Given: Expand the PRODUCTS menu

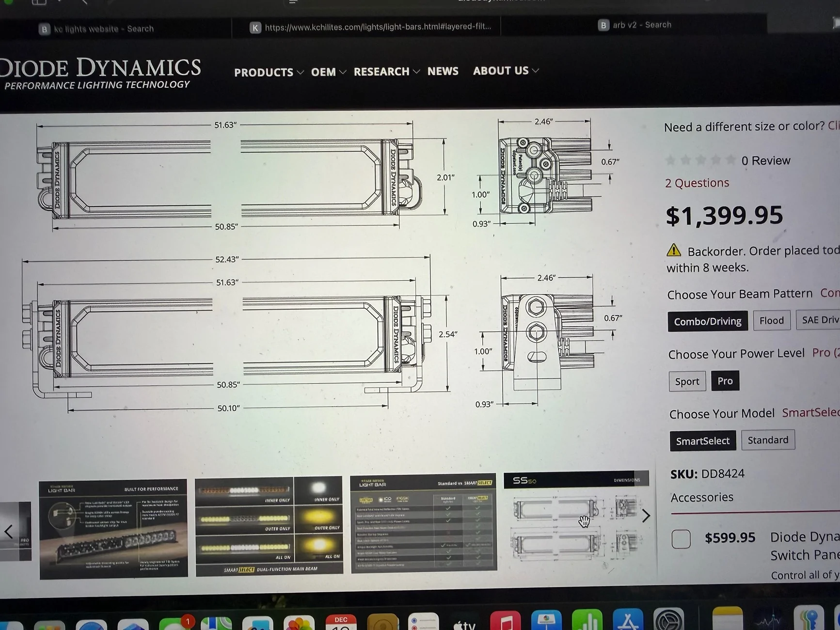Looking at the screenshot, I should [269, 72].
